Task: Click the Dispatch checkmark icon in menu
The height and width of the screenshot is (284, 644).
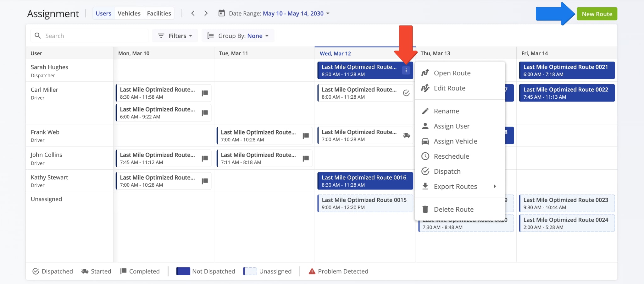Action: click(x=425, y=171)
